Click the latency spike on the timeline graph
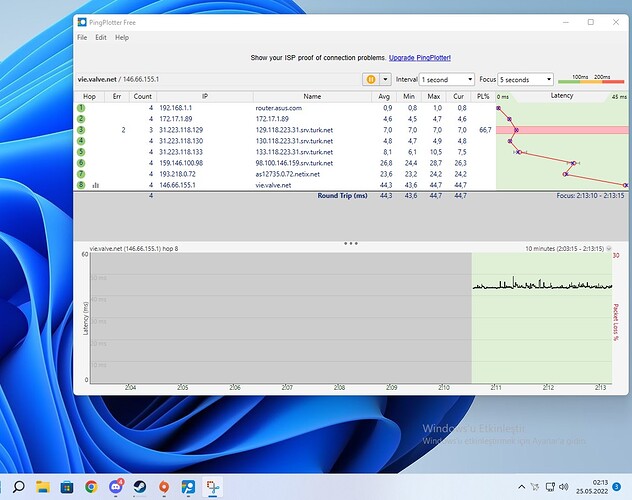Viewport: 632px width, 500px height. point(513,281)
